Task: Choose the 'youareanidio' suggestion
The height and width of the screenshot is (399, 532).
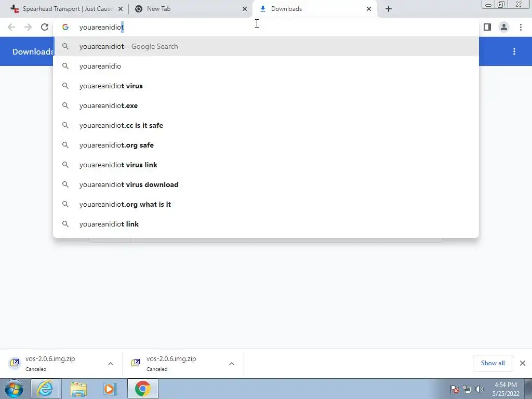Action: pyautogui.click(x=266, y=66)
